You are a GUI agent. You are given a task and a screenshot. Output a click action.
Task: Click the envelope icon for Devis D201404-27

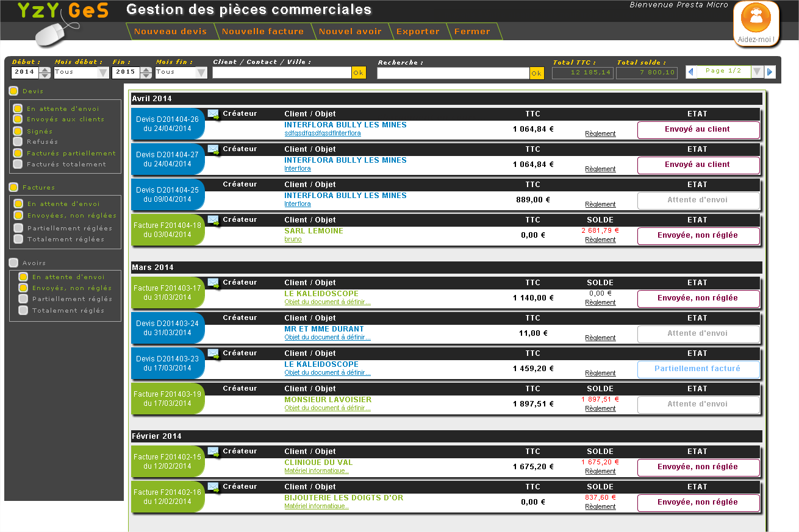[x=213, y=149]
